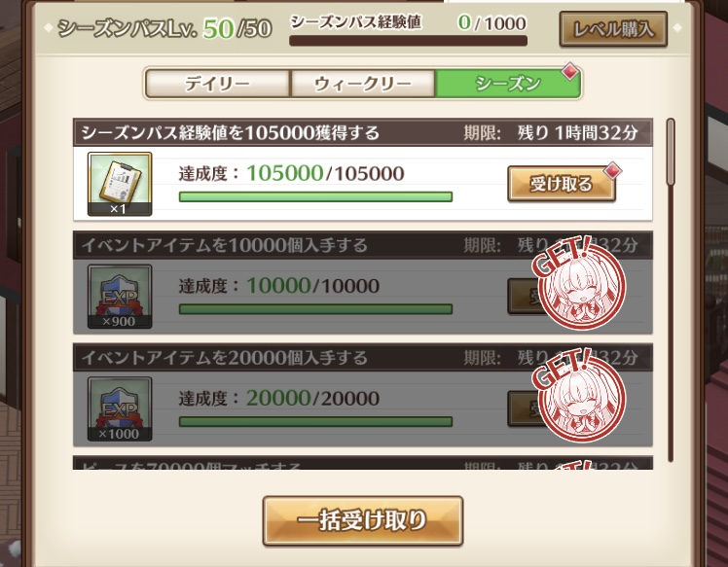Switch to the デイリー tab
This screenshot has height=567, width=728.
tap(217, 84)
